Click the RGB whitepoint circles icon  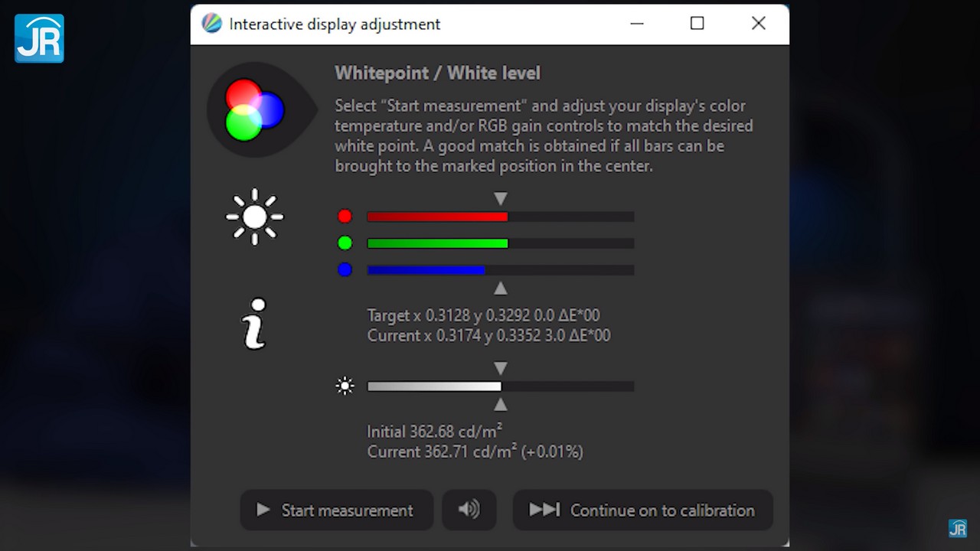tap(255, 110)
